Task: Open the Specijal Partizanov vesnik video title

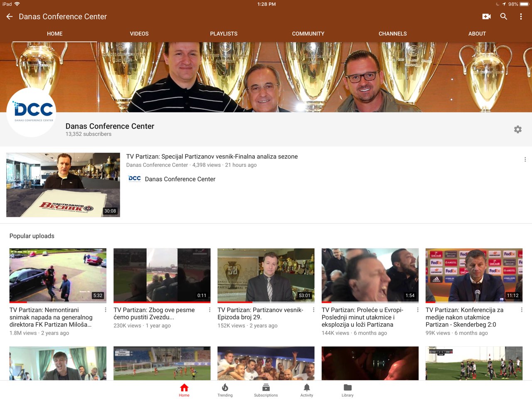Action: pyautogui.click(x=212, y=156)
